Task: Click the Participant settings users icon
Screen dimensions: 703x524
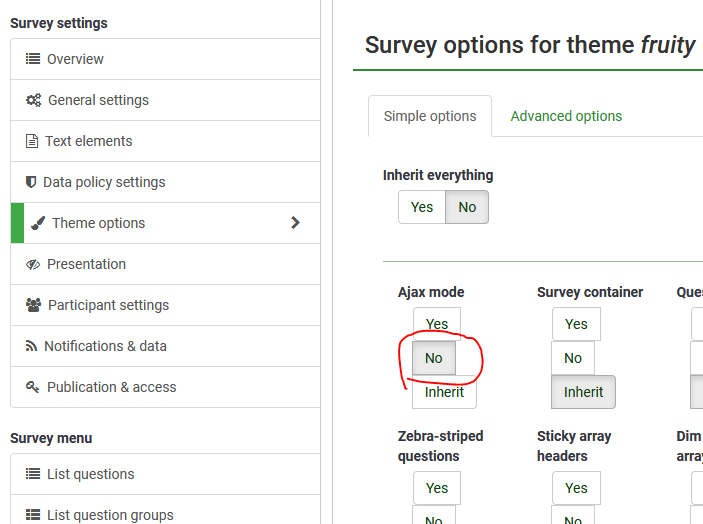Action: (33, 305)
